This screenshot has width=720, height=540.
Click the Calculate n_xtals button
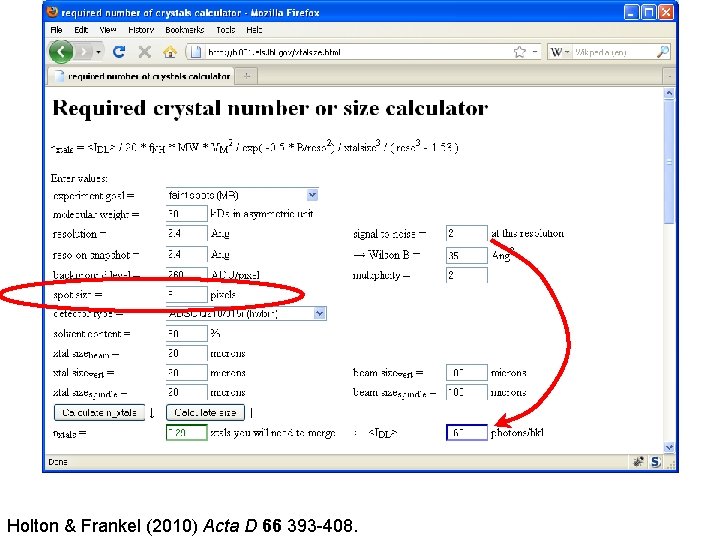[99, 412]
